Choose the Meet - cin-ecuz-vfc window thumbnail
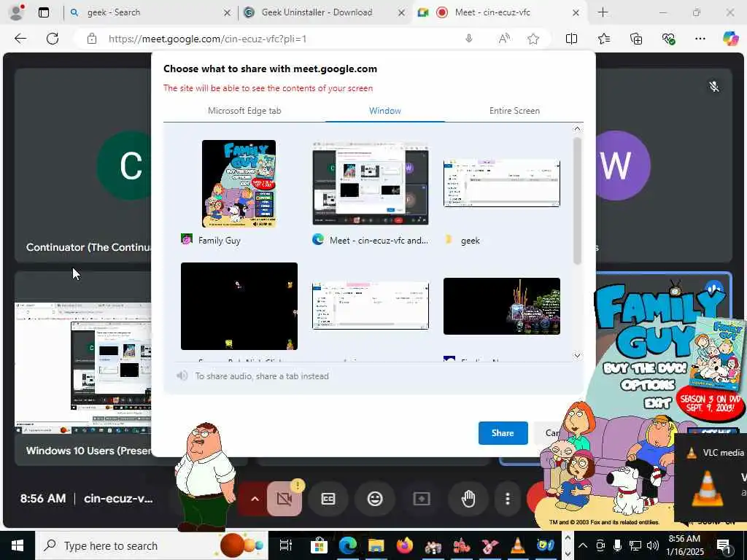This screenshot has width=747, height=560. click(x=370, y=183)
